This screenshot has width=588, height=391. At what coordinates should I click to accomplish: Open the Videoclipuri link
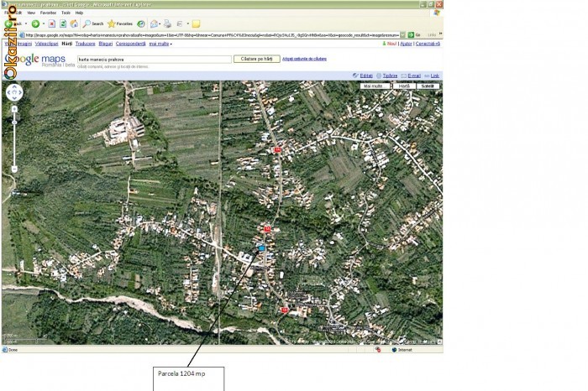pyautogui.click(x=46, y=44)
